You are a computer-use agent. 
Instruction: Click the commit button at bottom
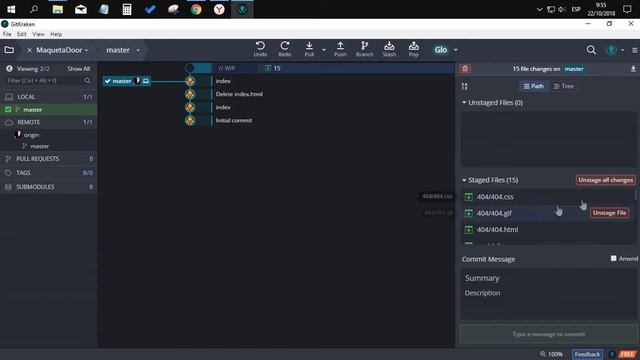click(x=549, y=334)
